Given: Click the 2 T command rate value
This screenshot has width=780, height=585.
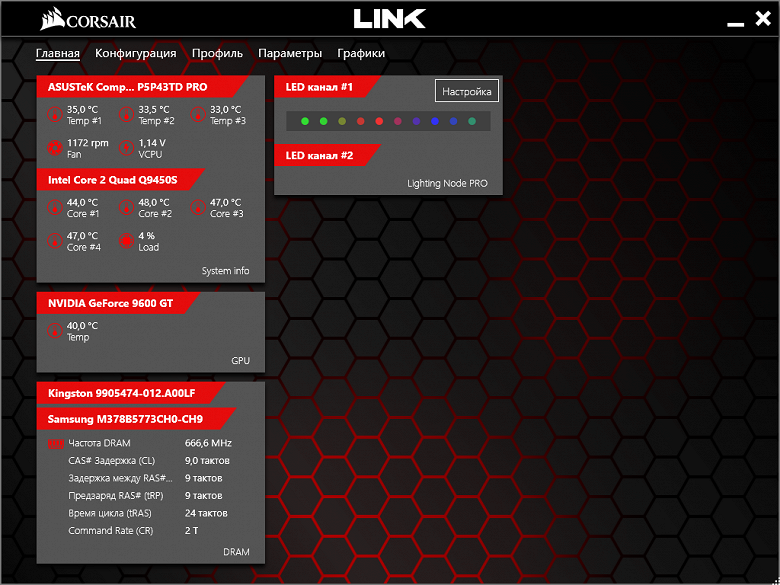Looking at the screenshot, I should click(x=192, y=531).
